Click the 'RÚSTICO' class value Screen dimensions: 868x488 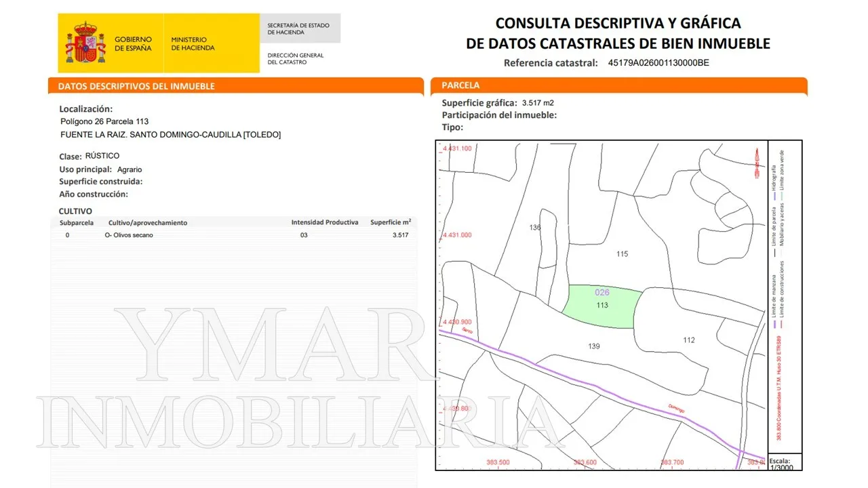point(102,156)
